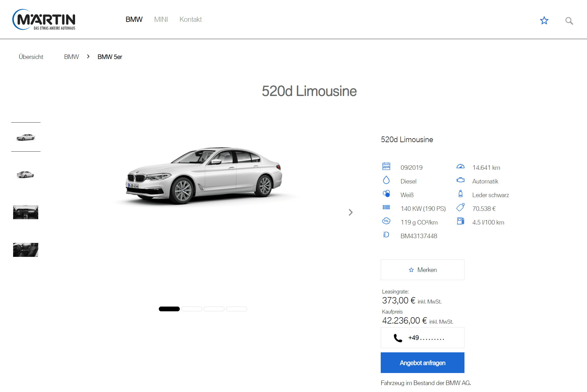
Task: Open the Kontakt menu item
Action: 191,19
